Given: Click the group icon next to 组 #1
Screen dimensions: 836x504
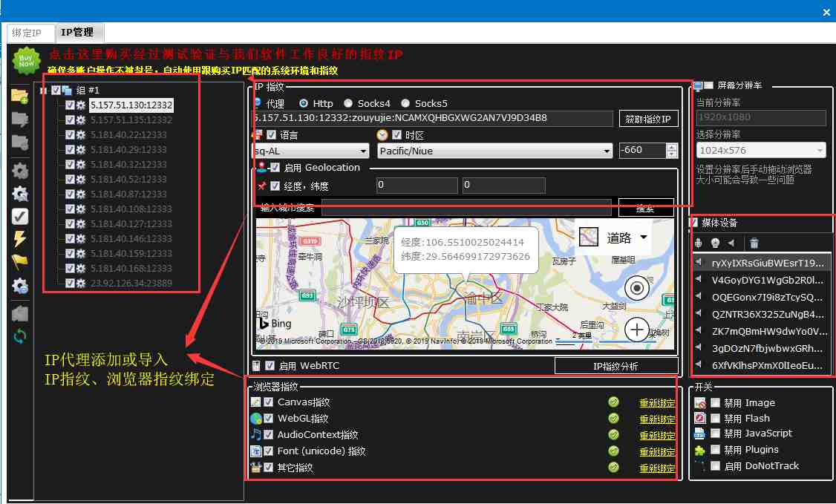Looking at the screenshot, I should click(x=67, y=91).
